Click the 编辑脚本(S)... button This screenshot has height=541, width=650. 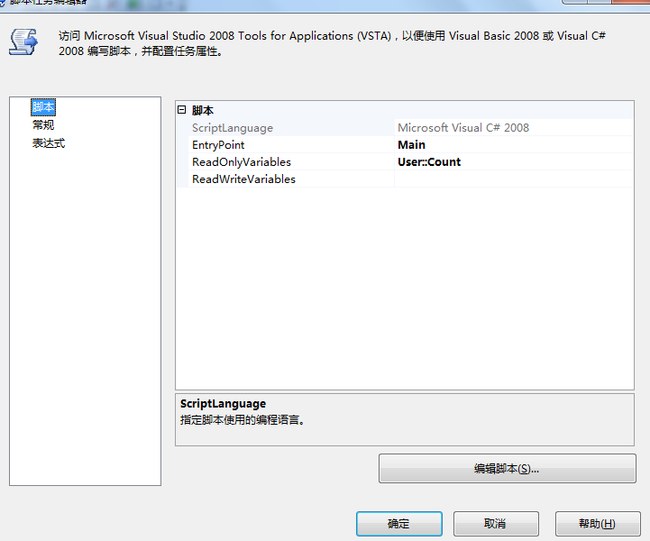click(x=507, y=468)
